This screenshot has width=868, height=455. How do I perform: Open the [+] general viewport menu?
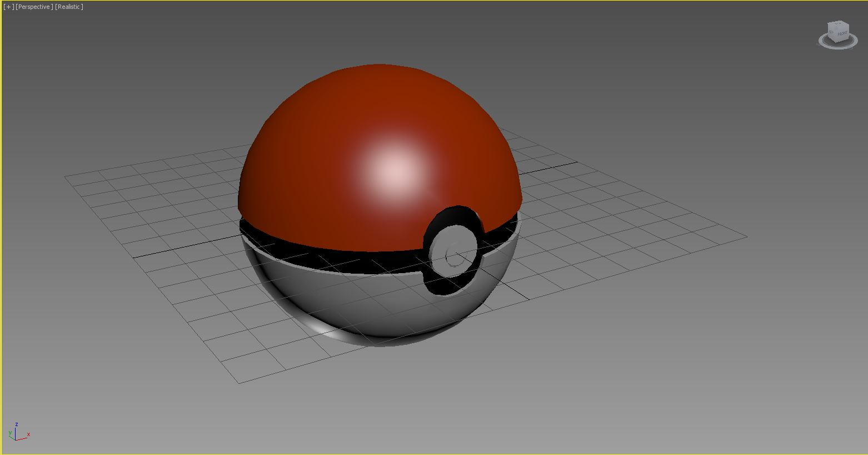[9, 7]
